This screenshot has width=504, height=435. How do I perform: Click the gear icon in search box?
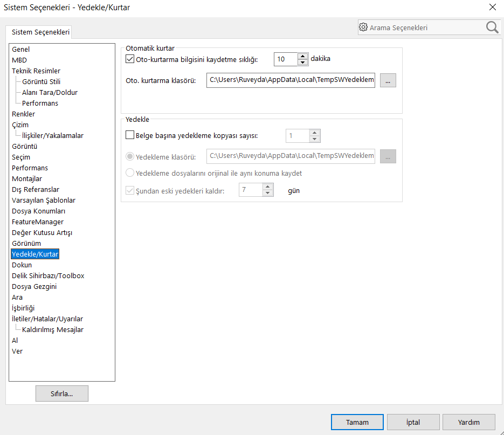(x=363, y=27)
